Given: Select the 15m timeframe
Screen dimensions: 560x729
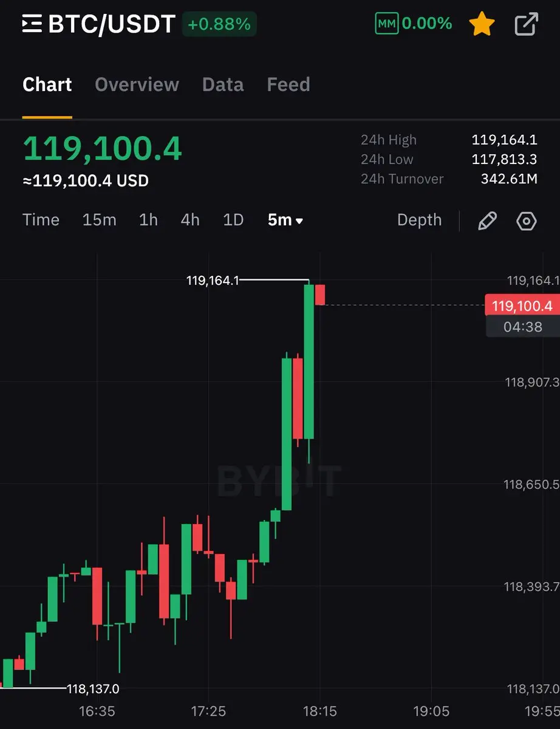Looking at the screenshot, I should tap(99, 220).
